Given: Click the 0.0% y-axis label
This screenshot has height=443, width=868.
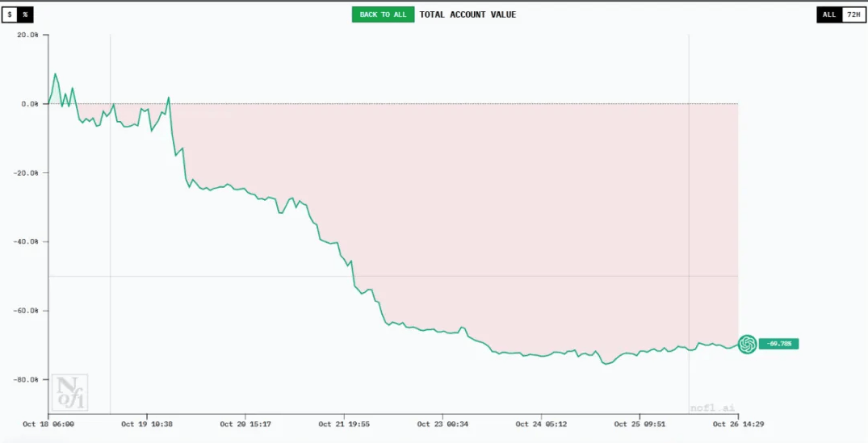Looking at the screenshot, I should point(28,104).
